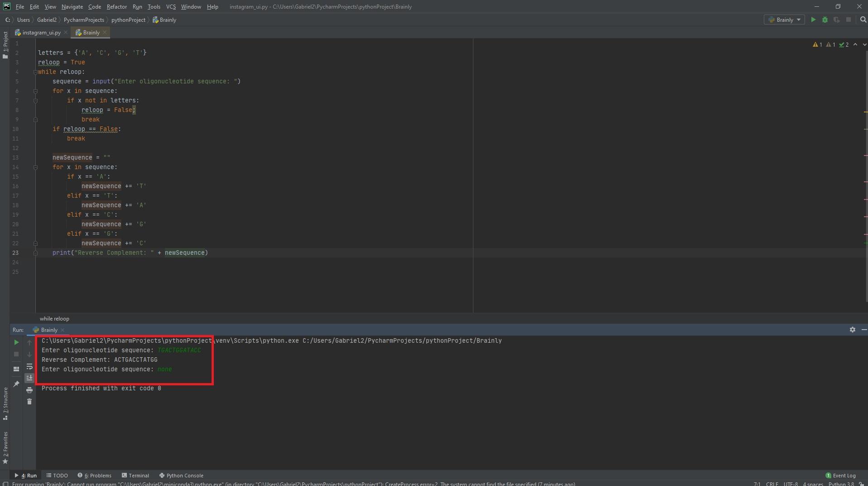This screenshot has height=486, width=868.
Task: Collapse the while reloop code block
Action: (x=35, y=72)
